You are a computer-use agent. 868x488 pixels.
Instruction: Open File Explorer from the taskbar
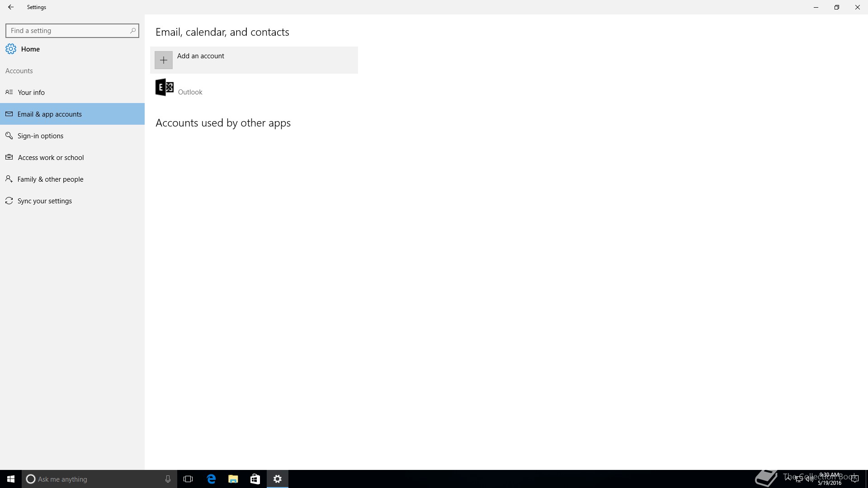pos(233,479)
